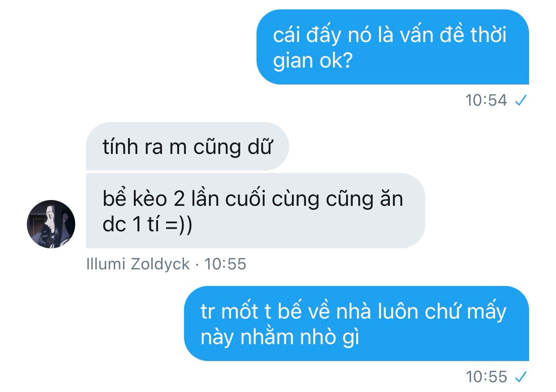This screenshot has height=392, width=556.
Task: Click the 10:54 timestamp under first message
Action: [x=486, y=101]
